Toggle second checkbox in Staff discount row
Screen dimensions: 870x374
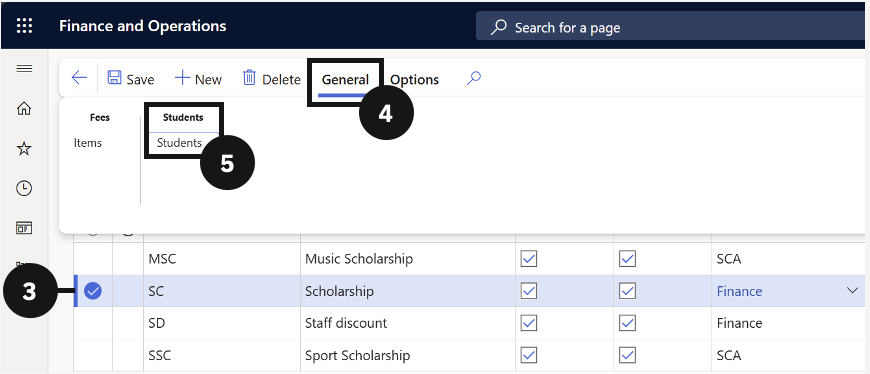[x=628, y=323]
